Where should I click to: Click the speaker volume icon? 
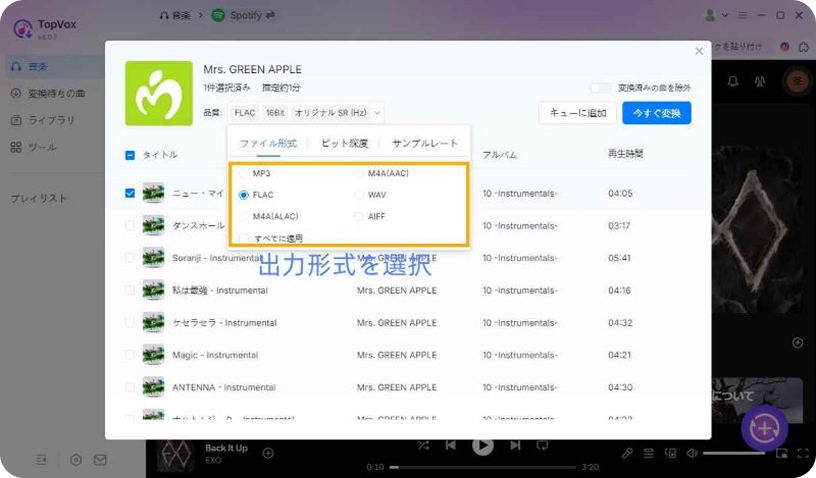[x=692, y=453]
